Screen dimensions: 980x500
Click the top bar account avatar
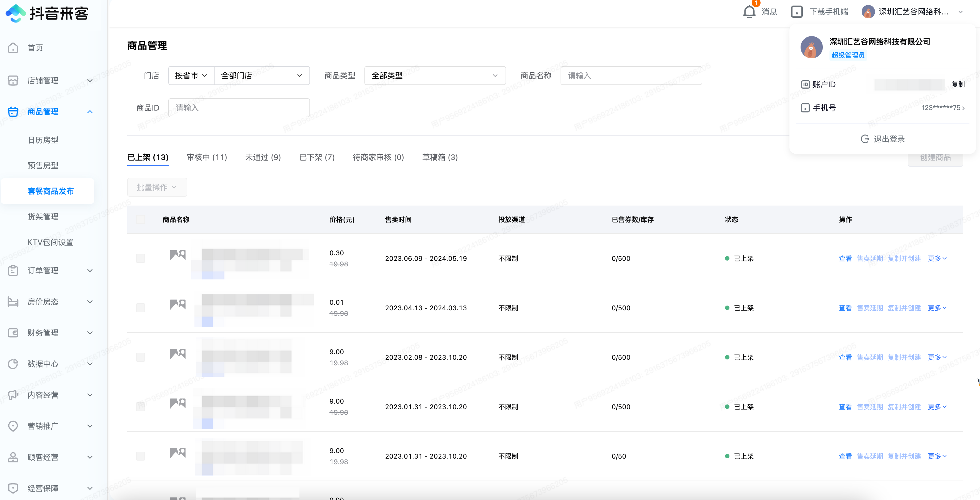[x=868, y=12]
